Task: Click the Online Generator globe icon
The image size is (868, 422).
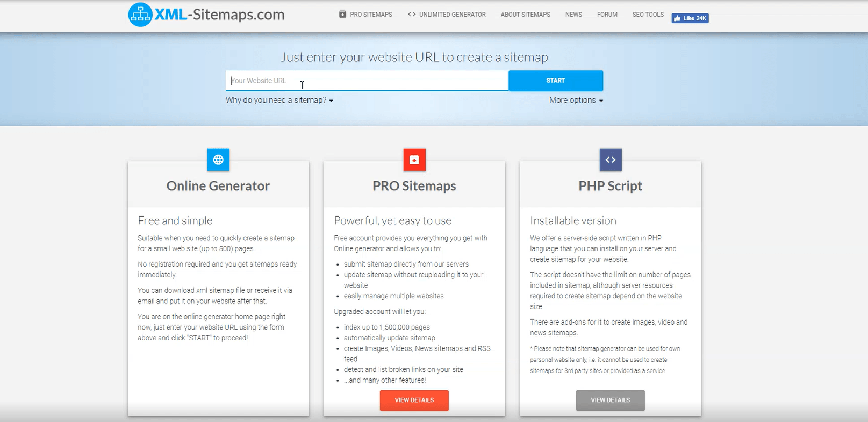Action: point(218,160)
